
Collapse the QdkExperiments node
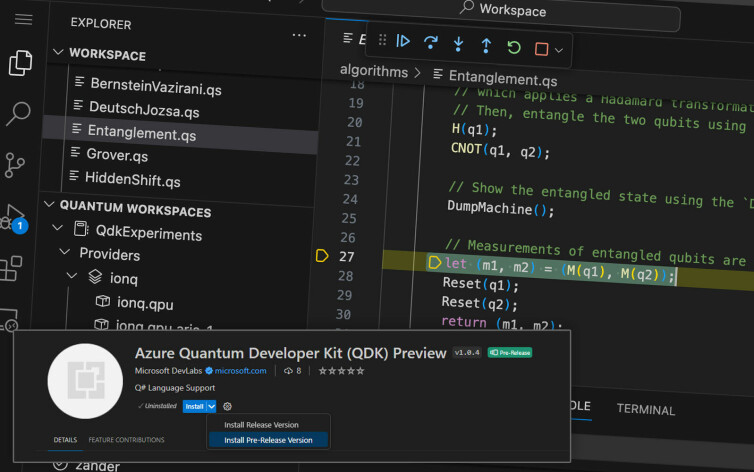point(58,227)
